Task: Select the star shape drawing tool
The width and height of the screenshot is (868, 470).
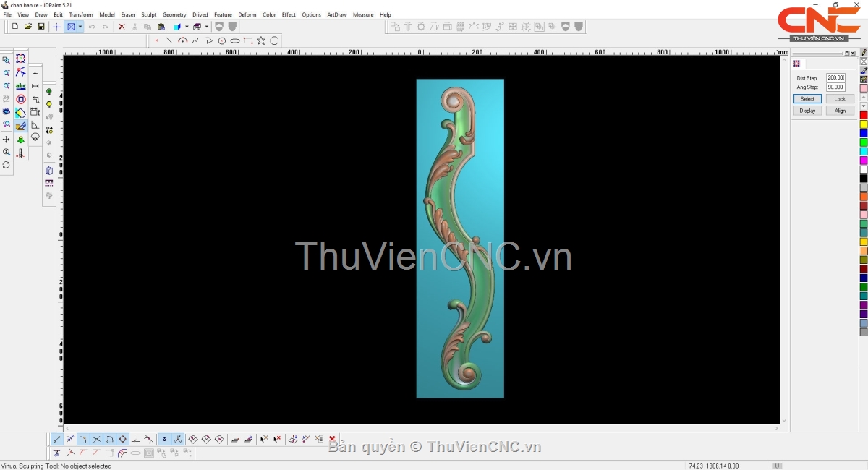Action: click(x=261, y=41)
